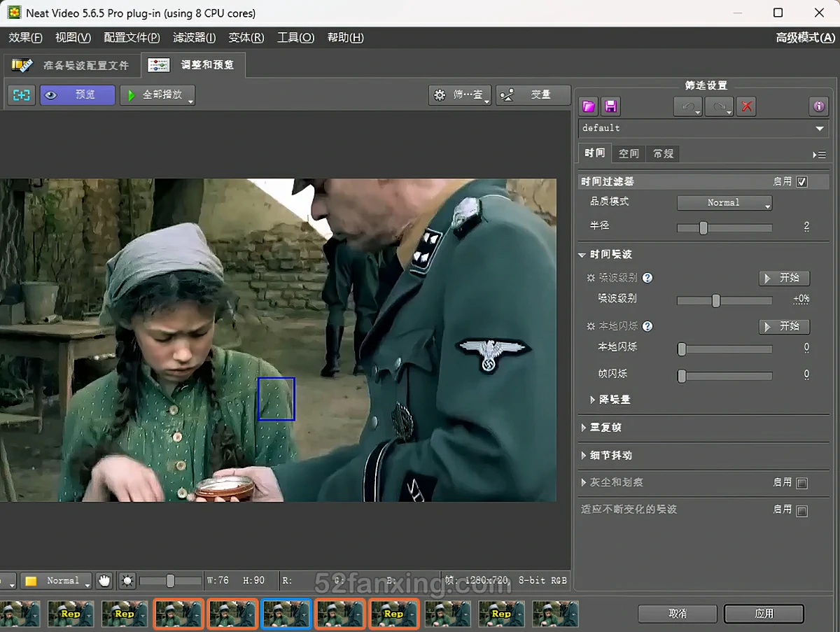840x632 pixels.
Task: Click the sun brightness icon in status bar
Action: (x=127, y=580)
